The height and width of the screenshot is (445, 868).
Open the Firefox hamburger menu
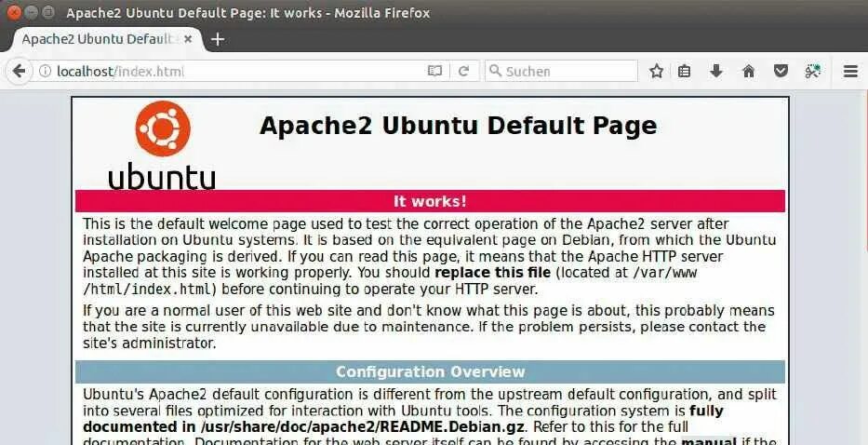point(851,71)
